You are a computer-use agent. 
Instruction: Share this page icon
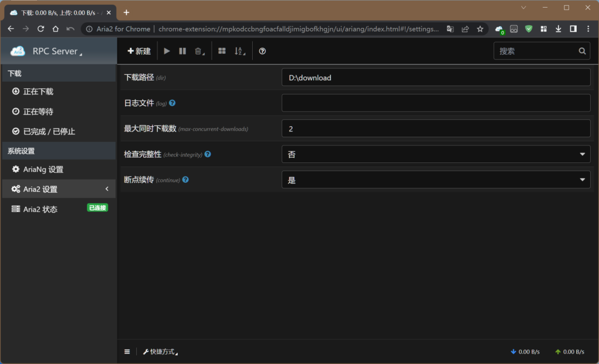tap(465, 29)
